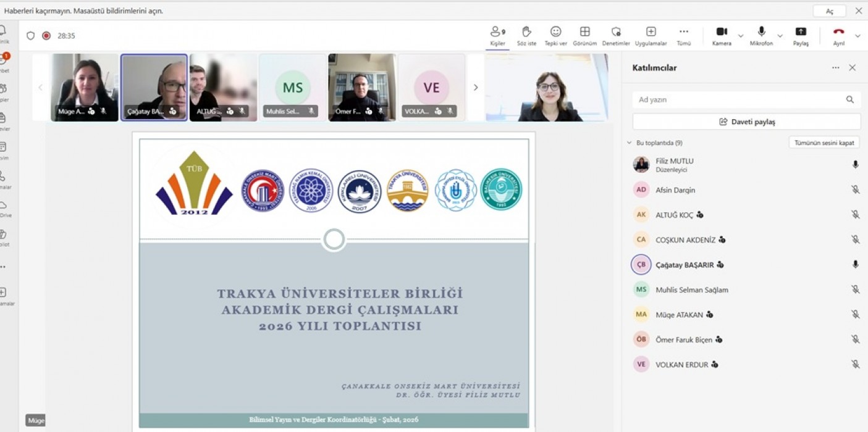Open Uygulamalar apps icon
868x432 pixels.
click(651, 32)
